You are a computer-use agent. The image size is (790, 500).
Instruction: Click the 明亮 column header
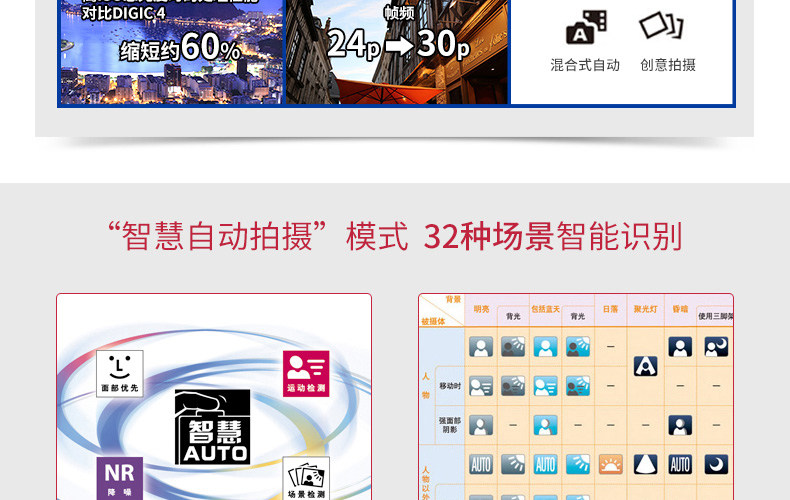(x=481, y=309)
